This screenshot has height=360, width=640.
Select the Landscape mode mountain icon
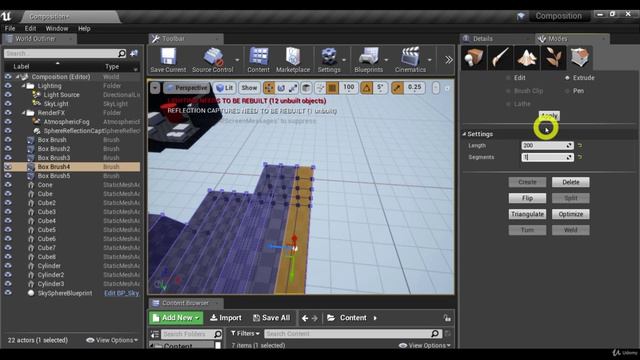click(x=527, y=57)
